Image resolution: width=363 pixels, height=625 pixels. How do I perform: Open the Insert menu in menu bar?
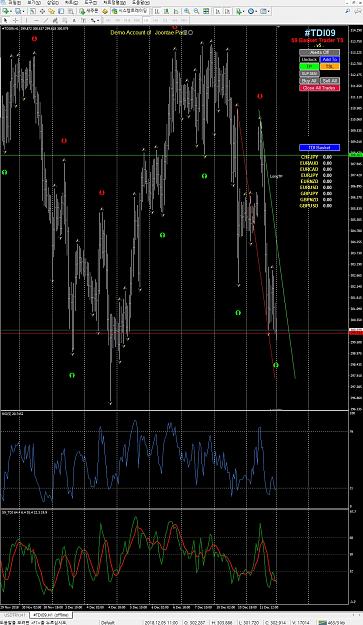53,2
